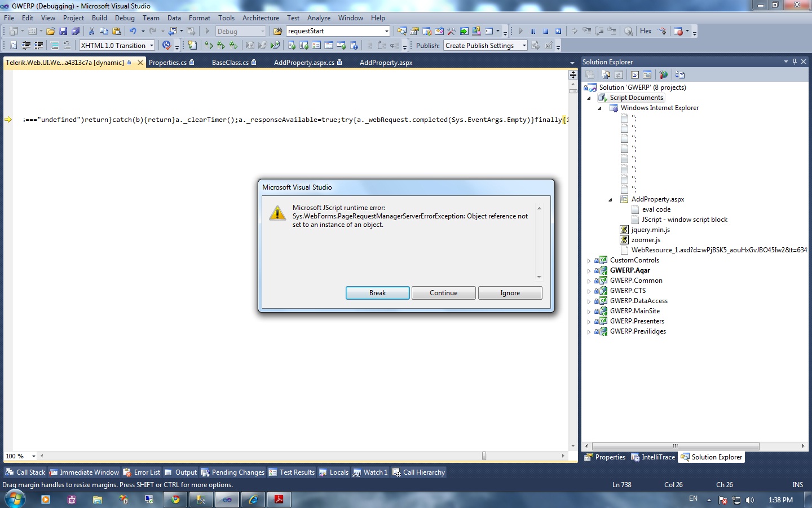
Task: Click the Publish Web icon next to publish settings
Action: pyautogui.click(x=535, y=46)
